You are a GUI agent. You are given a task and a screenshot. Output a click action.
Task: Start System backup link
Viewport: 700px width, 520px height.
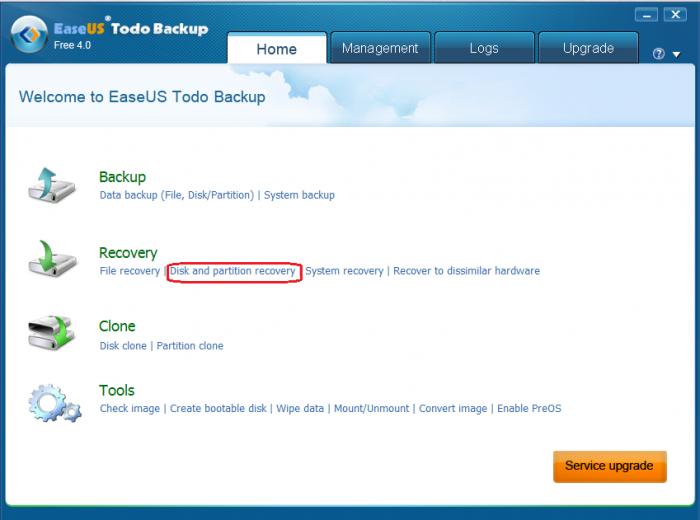click(x=299, y=195)
